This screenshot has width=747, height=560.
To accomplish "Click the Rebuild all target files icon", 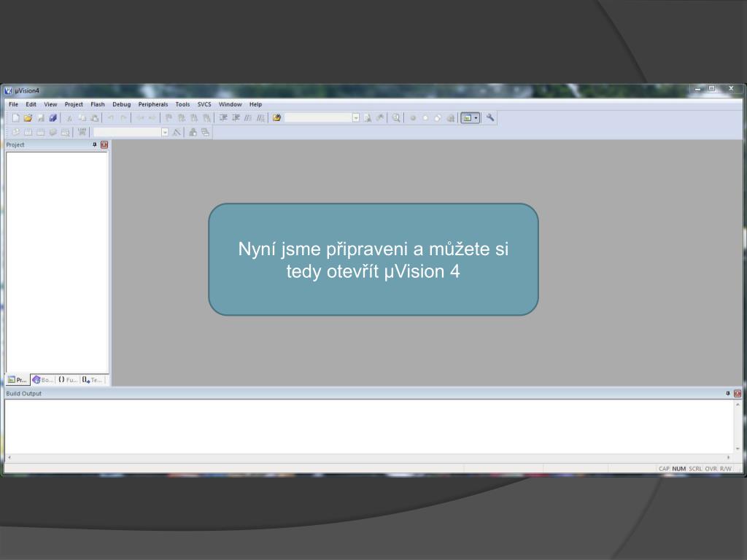I will [41, 133].
